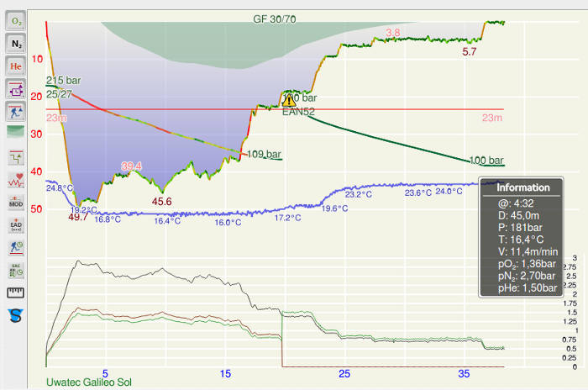Toggle the SAC rate icon
588x390 pixels.
(16, 270)
